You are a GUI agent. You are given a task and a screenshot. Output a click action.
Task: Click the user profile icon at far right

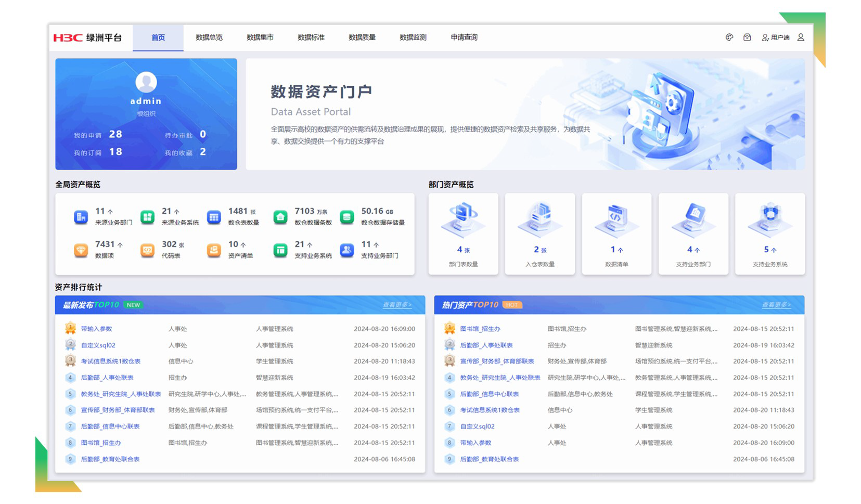801,37
